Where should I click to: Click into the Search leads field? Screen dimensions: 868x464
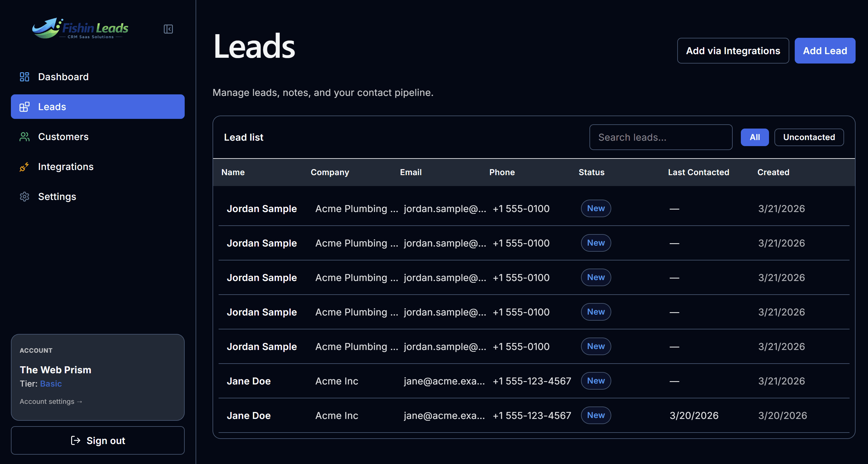[660, 137]
